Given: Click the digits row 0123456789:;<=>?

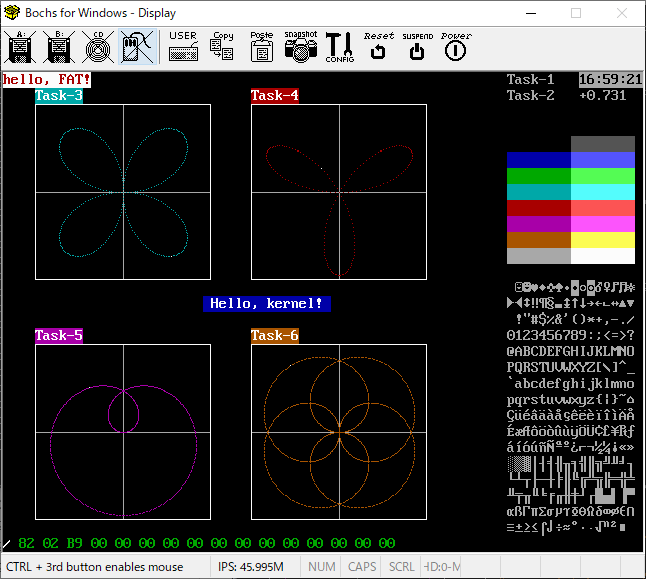Looking at the screenshot, I should (570, 335).
